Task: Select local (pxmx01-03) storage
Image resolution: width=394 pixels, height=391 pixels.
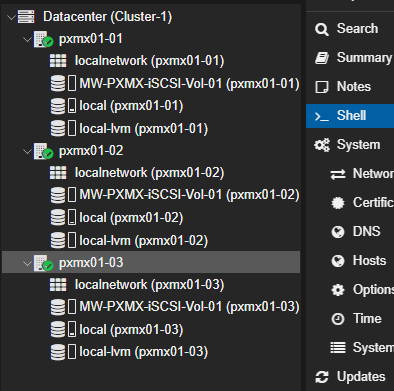Action: coord(131,330)
